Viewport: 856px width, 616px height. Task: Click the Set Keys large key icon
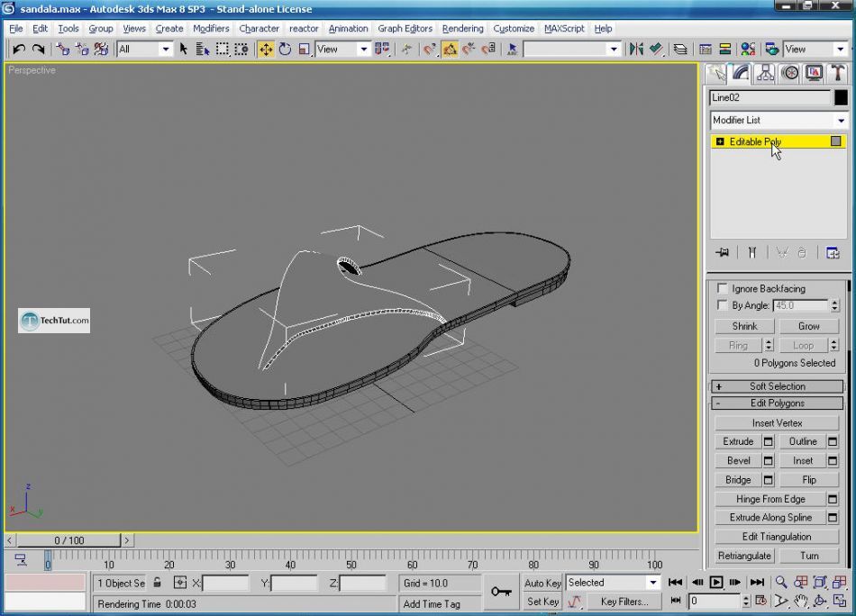click(x=501, y=592)
